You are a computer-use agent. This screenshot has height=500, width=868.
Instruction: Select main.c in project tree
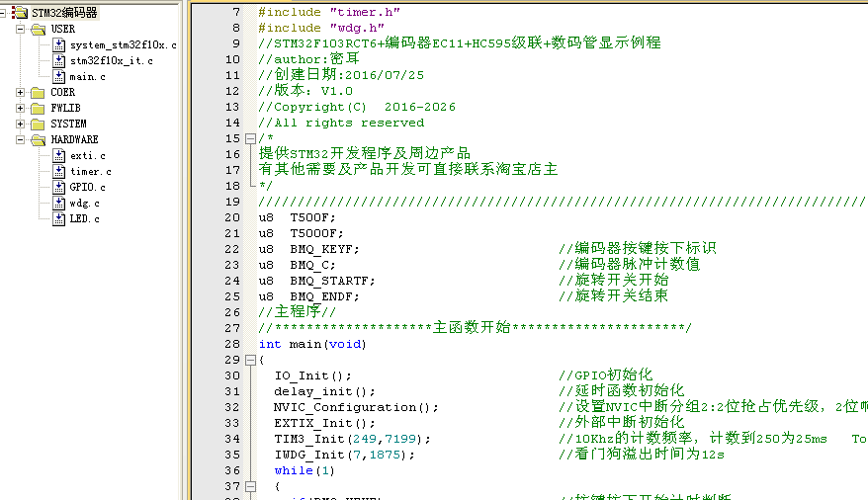tap(87, 77)
